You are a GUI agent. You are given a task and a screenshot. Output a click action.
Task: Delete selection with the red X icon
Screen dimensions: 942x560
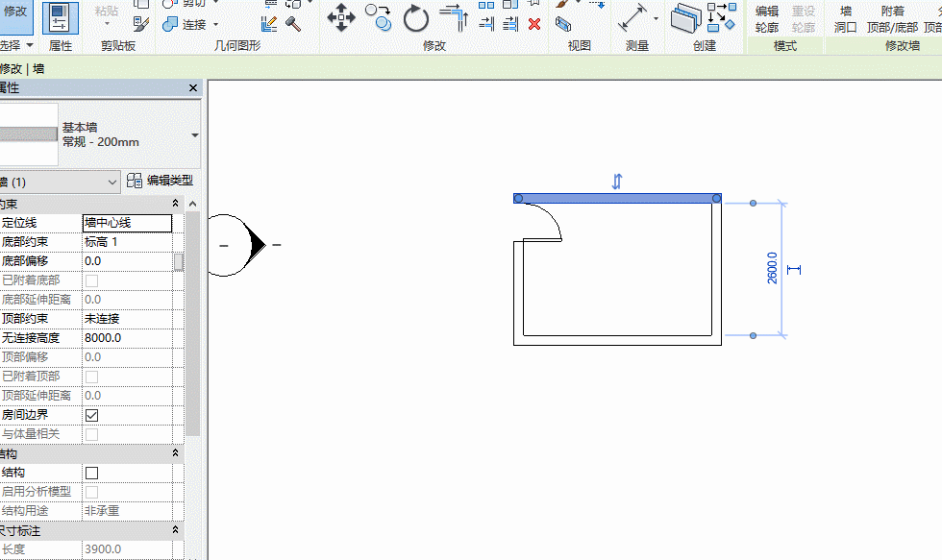534,24
